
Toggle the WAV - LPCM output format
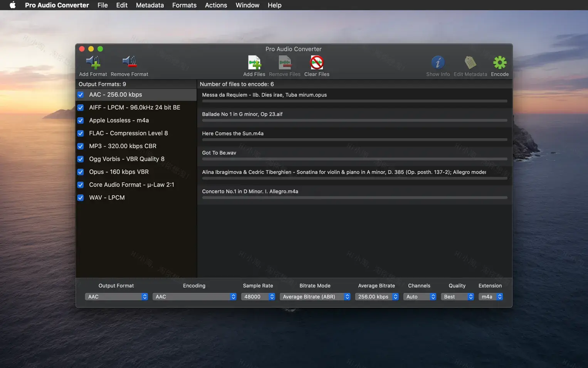click(x=81, y=198)
